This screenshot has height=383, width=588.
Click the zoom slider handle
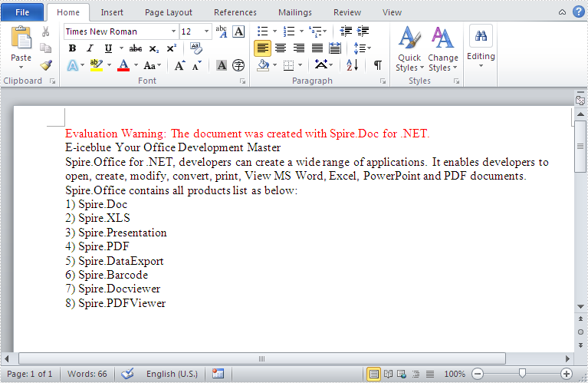pyautogui.click(x=521, y=373)
